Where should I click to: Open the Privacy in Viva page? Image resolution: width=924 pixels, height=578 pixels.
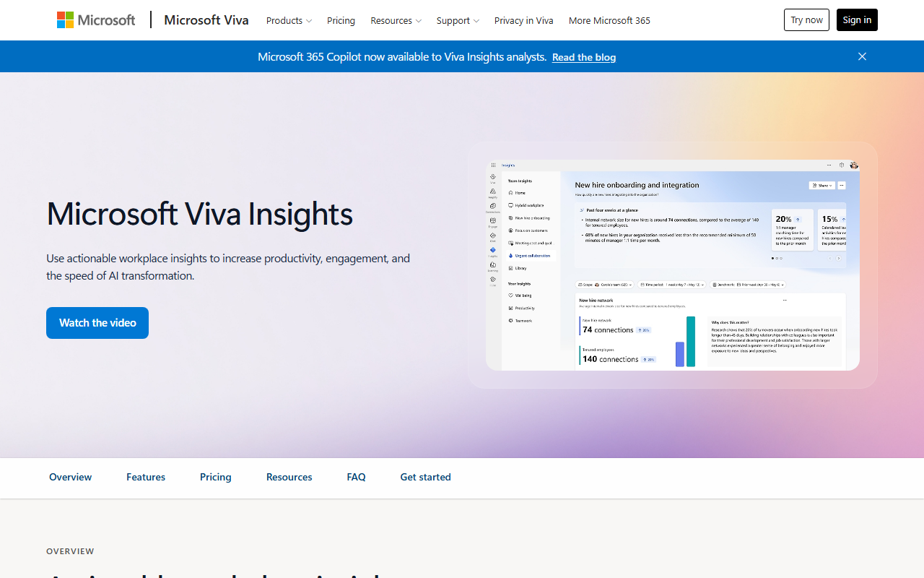(x=523, y=20)
